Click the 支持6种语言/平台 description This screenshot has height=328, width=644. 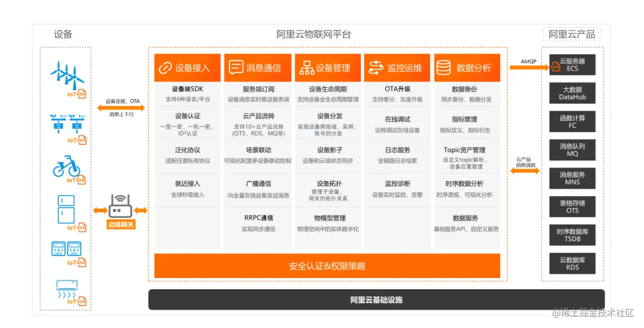click(188, 99)
